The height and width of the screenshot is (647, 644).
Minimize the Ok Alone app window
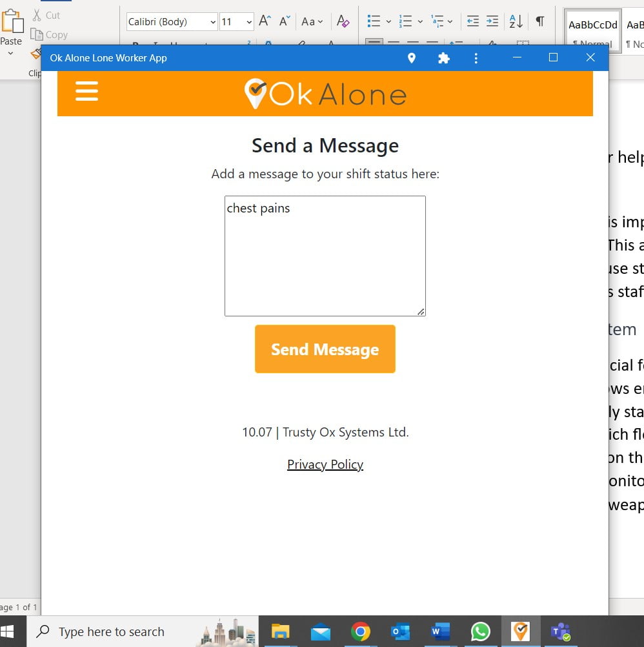[x=517, y=57]
